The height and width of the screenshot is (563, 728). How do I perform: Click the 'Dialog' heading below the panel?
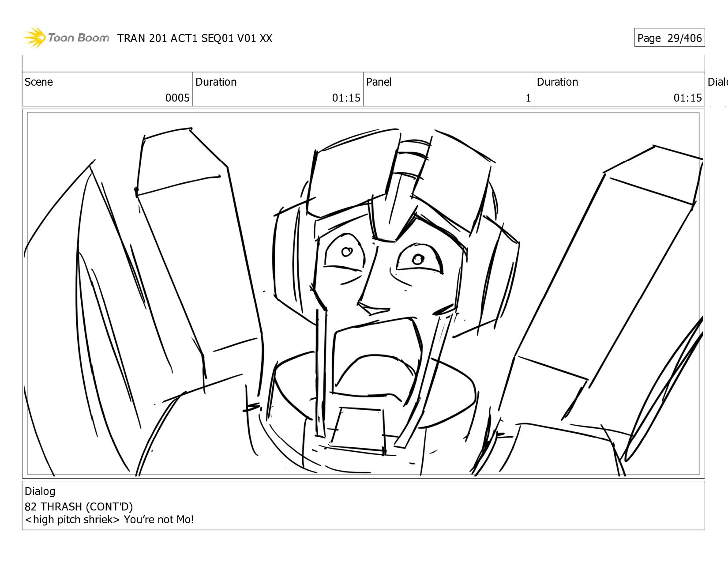(40, 491)
